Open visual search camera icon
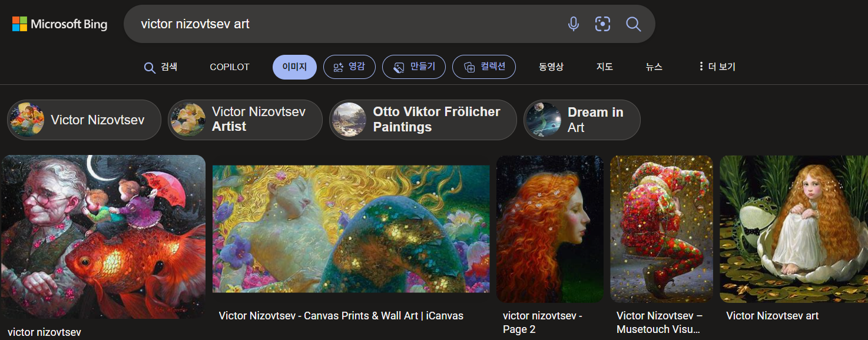Viewport: 868px width, 340px height. coord(602,24)
